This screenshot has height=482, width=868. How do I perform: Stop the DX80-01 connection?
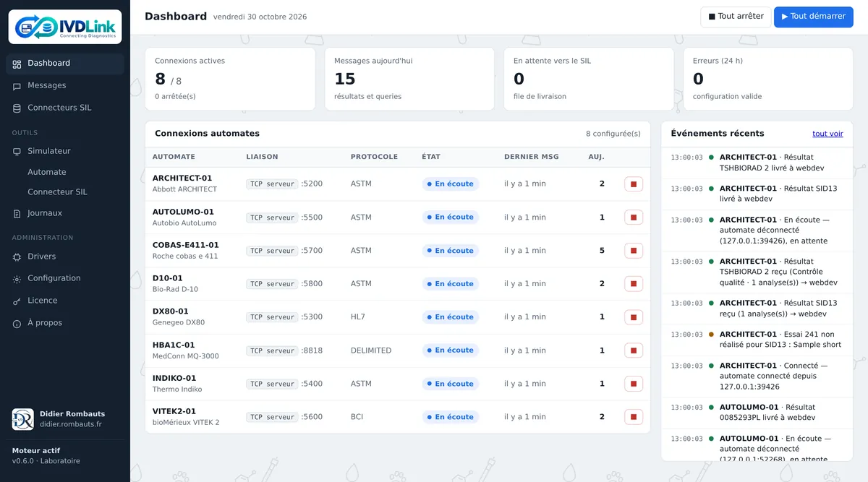click(634, 317)
